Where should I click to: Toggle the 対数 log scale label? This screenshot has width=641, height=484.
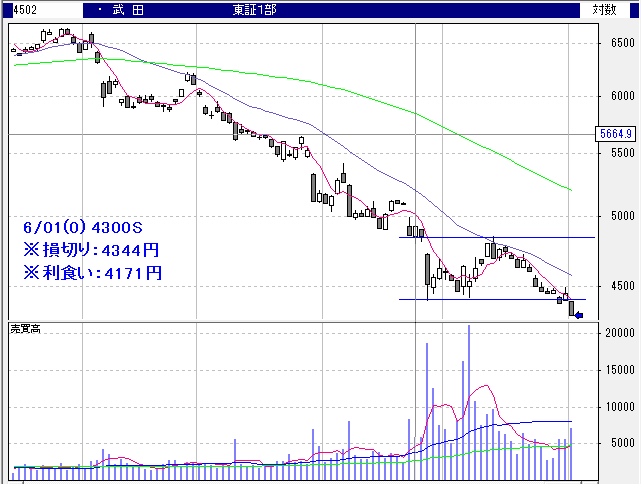pos(604,9)
